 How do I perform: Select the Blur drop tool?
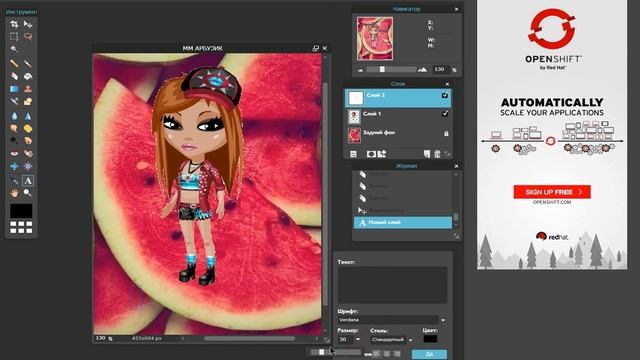tap(14, 116)
